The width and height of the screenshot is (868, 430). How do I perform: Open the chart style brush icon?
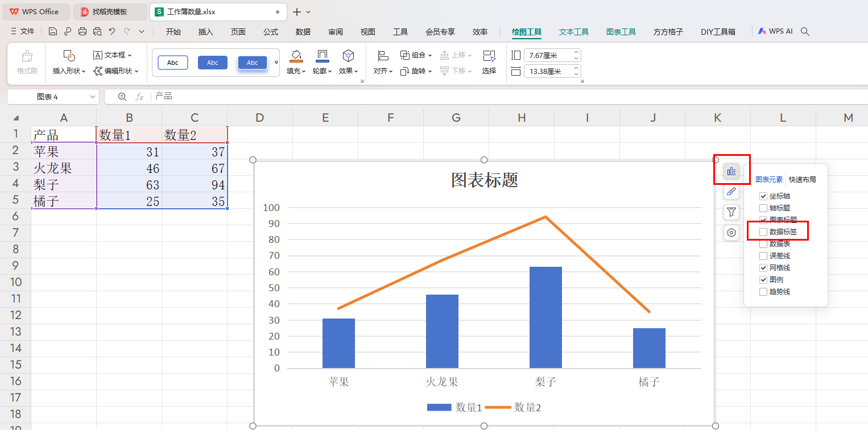pos(731,192)
